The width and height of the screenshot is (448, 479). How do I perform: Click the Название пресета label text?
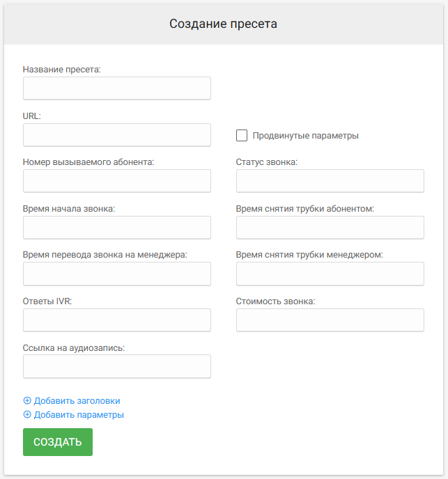click(62, 70)
